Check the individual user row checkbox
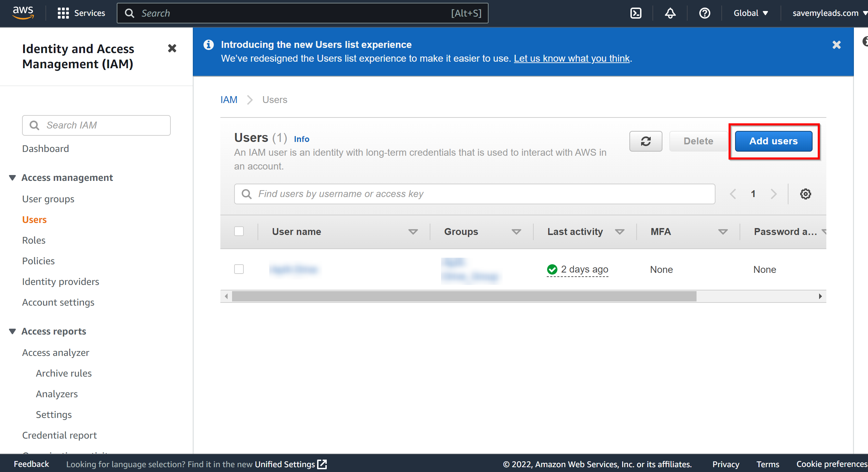The image size is (868, 472). pos(239,269)
